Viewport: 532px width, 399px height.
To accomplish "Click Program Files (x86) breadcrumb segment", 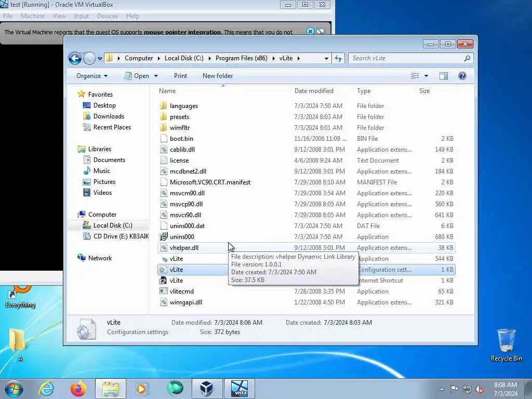I will click(241, 58).
